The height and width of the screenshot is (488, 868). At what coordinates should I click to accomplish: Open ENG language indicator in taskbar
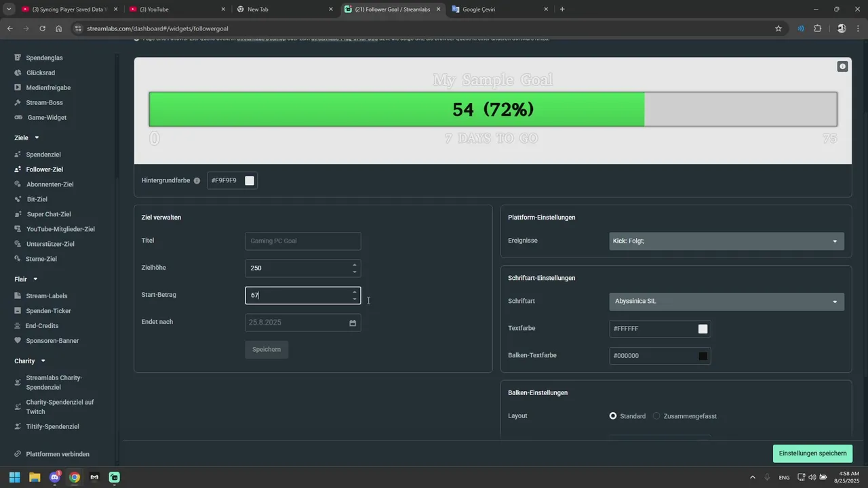784,478
